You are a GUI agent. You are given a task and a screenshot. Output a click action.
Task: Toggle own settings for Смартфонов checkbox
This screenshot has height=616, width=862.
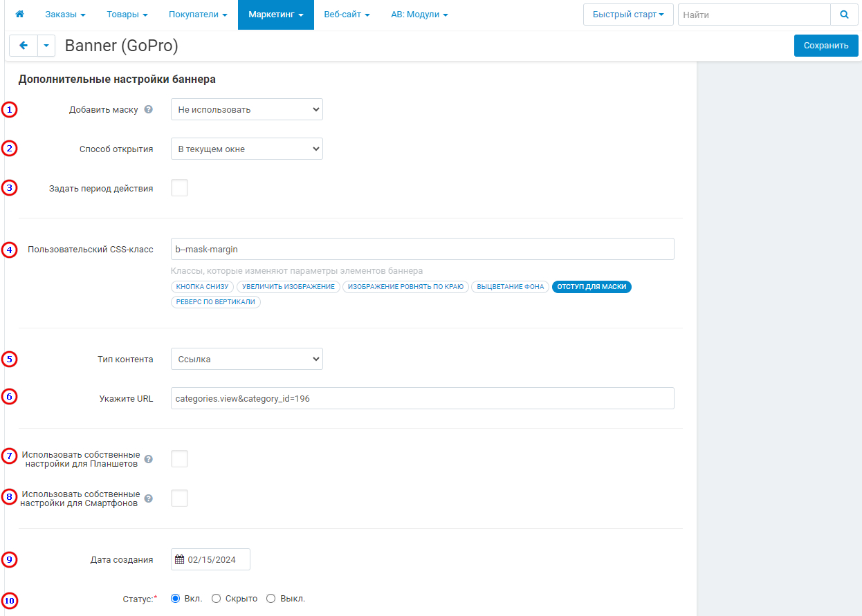click(x=179, y=498)
